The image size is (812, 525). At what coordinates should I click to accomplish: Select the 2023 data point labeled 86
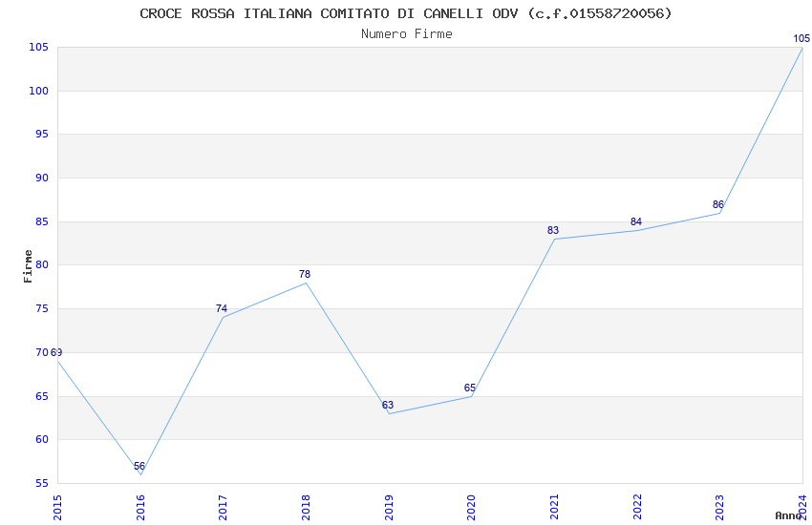click(x=720, y=213)
